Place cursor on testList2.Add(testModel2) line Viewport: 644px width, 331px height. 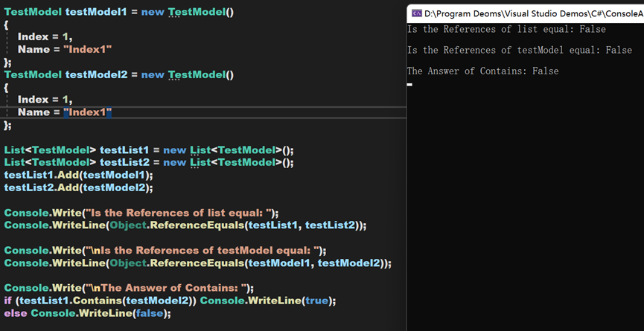click(78, 187)
